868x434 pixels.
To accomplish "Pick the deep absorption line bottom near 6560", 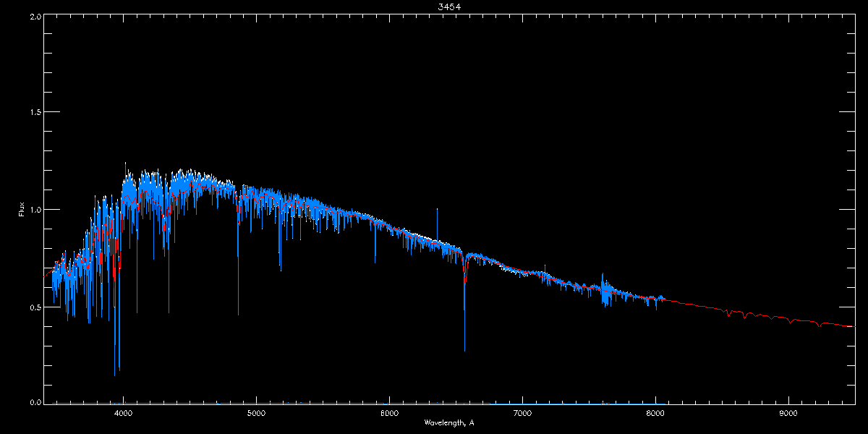I will point(464,350).
